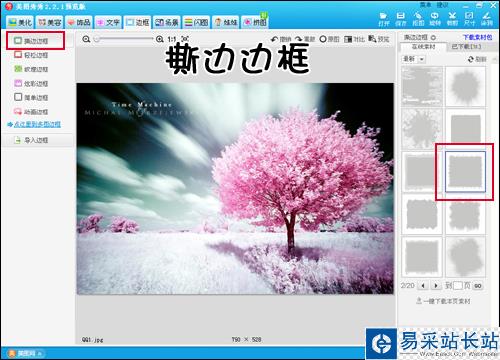Click the 撤销 undo button

tap(281, 39)
